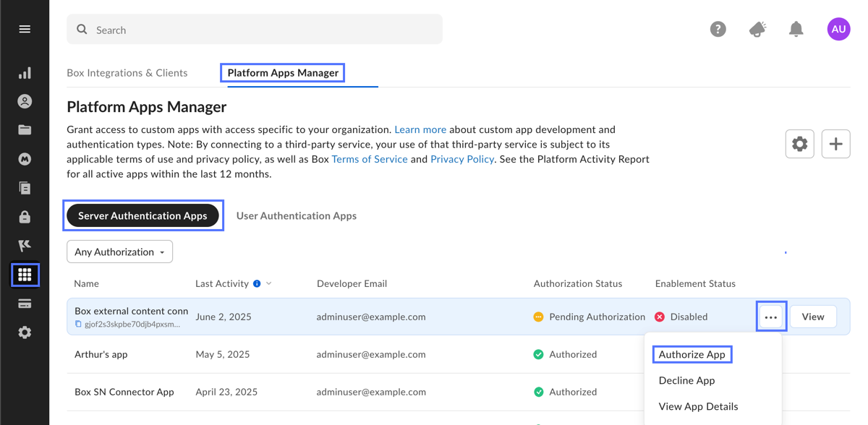Screen dimensions: 868x425
Task: Open Security lock sidebar icon
Action: (x=25, y=217)
